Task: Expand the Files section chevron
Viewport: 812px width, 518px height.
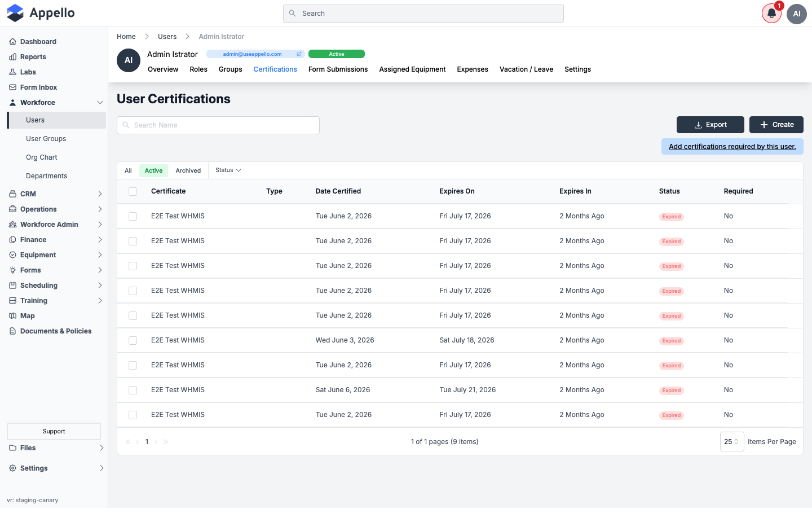Action: 101,448
